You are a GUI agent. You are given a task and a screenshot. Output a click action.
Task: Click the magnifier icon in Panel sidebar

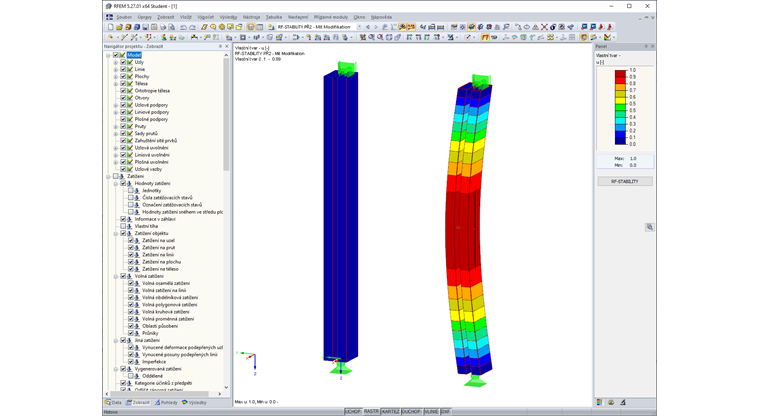tap(649, 227)
